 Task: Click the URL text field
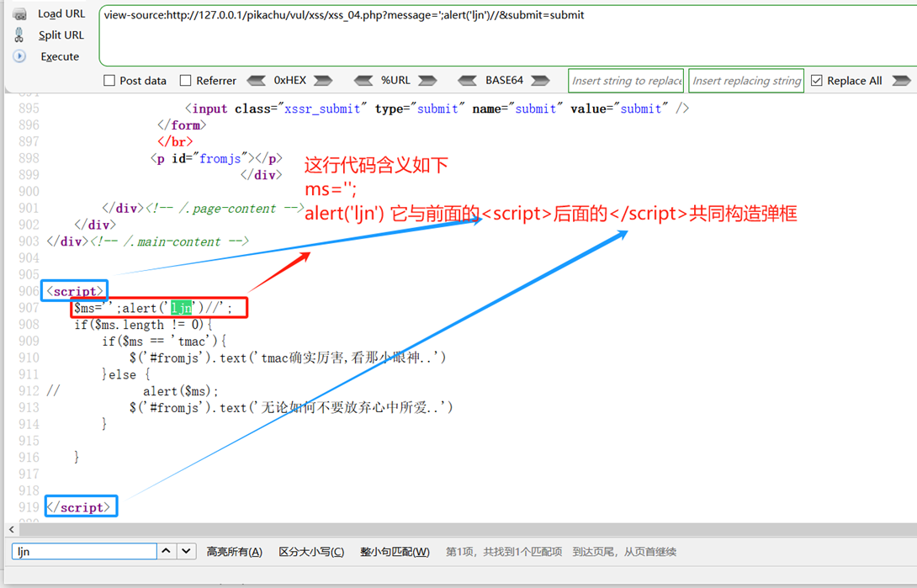507,35
